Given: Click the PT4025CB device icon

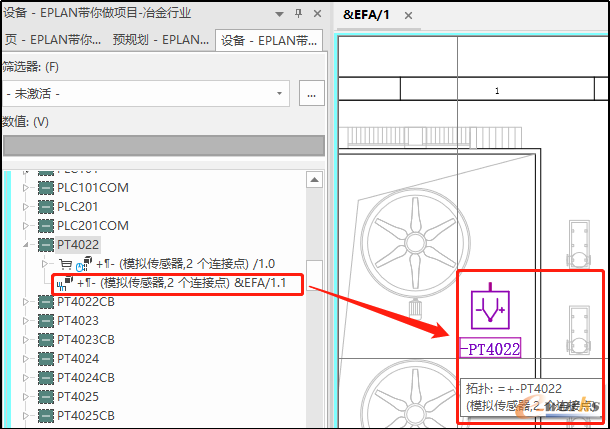Looking at the screenshot, I should [46, 416].
